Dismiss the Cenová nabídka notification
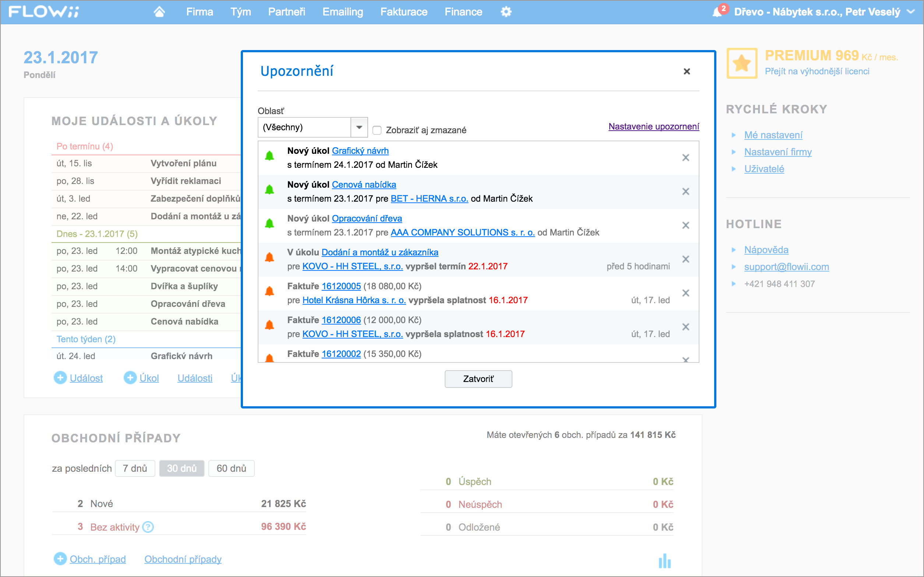 [x=685, y=192]
